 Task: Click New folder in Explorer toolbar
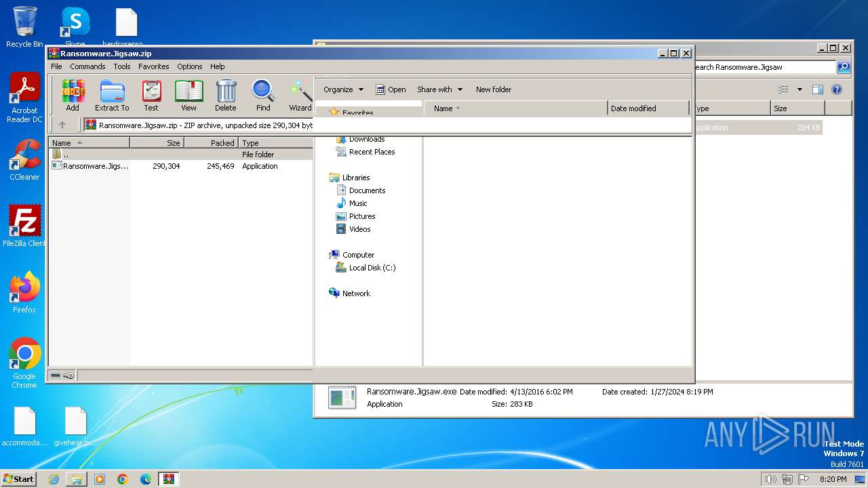point(494,89)
